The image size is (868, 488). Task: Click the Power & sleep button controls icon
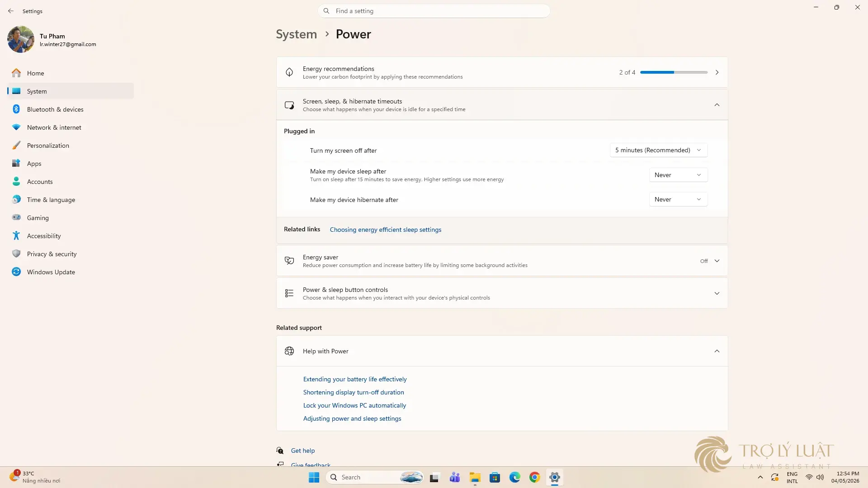click(x=289, y=293)
